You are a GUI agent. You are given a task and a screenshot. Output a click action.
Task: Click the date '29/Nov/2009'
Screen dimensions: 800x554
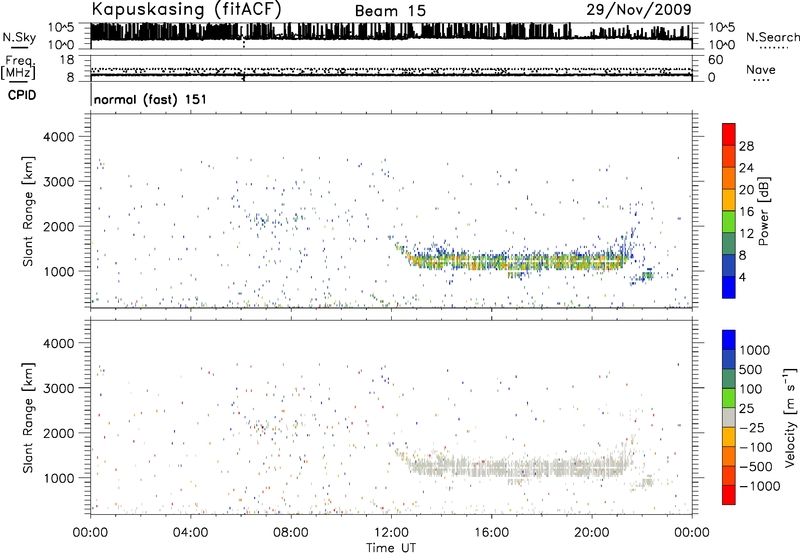click(x=639, y=10)
